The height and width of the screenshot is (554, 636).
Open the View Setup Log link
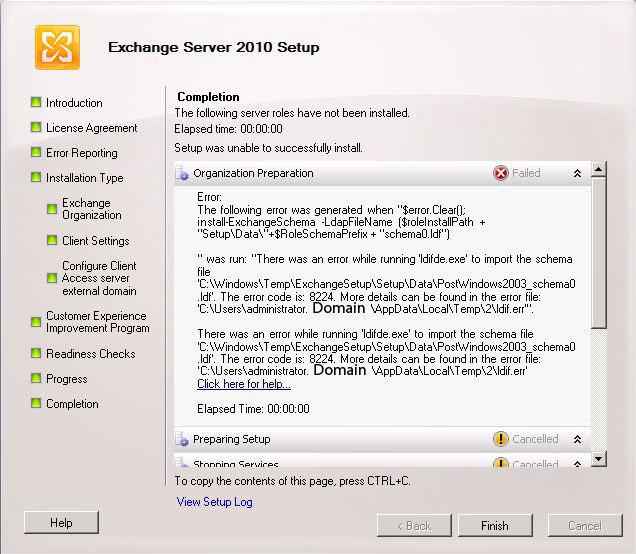click(215, 502)
